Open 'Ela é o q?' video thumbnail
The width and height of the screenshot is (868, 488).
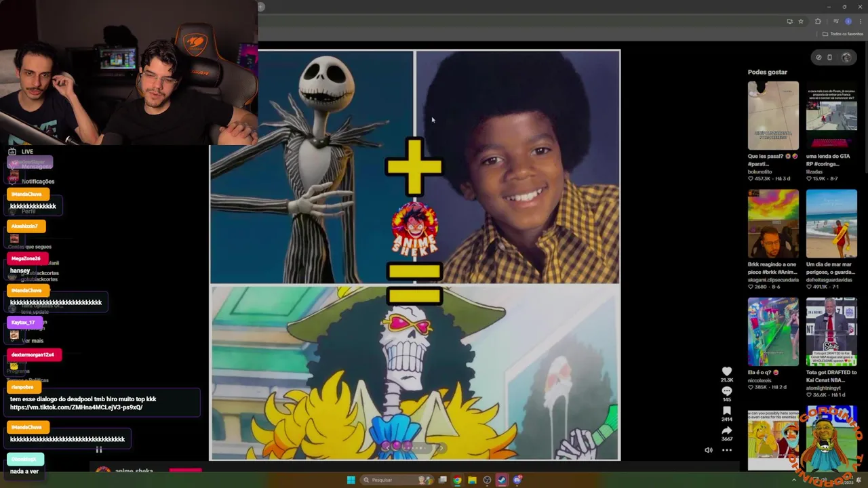[x=773, y=332]
